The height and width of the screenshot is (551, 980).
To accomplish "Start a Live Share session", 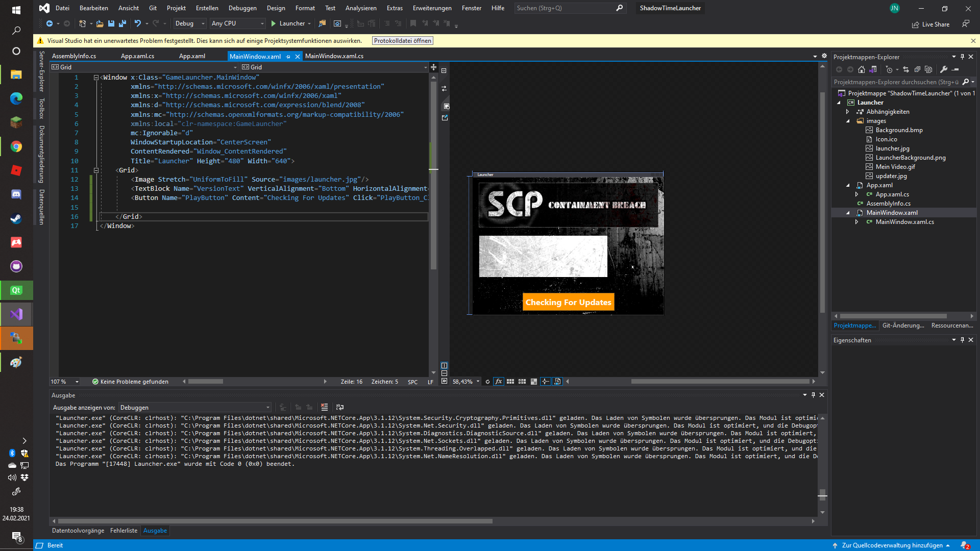I will [x=931, y=24].
